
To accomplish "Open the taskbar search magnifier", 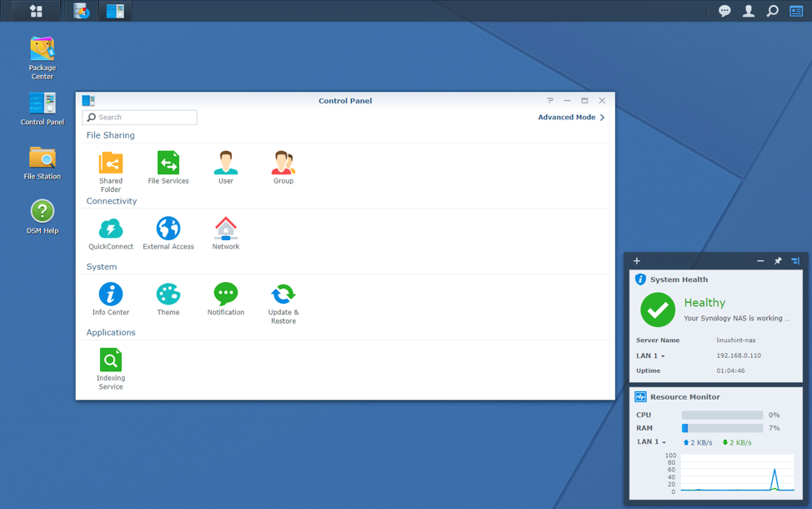I will [772, 11].
